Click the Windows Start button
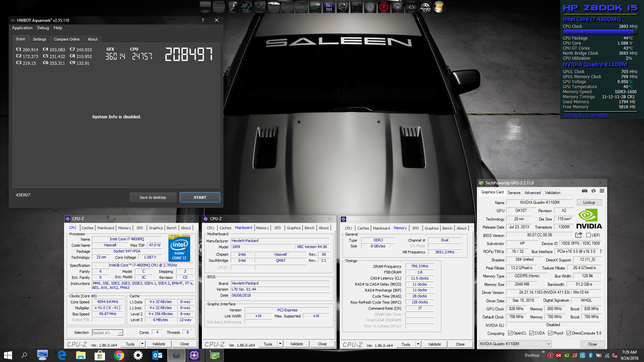 pyautogui.click(x=8, y=355)
